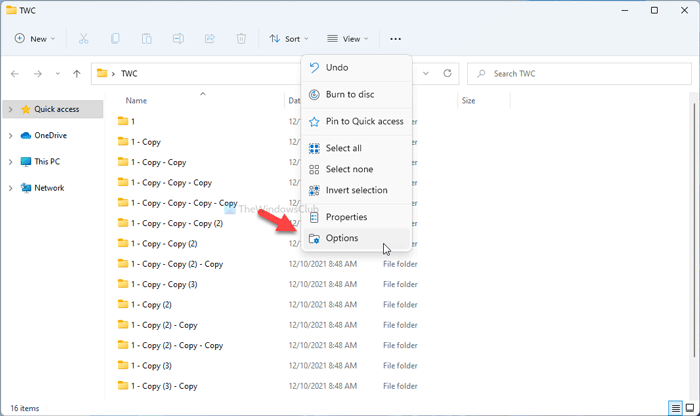
Task: Click the This PC monitor icon
Action: click(x=26, y=162)
